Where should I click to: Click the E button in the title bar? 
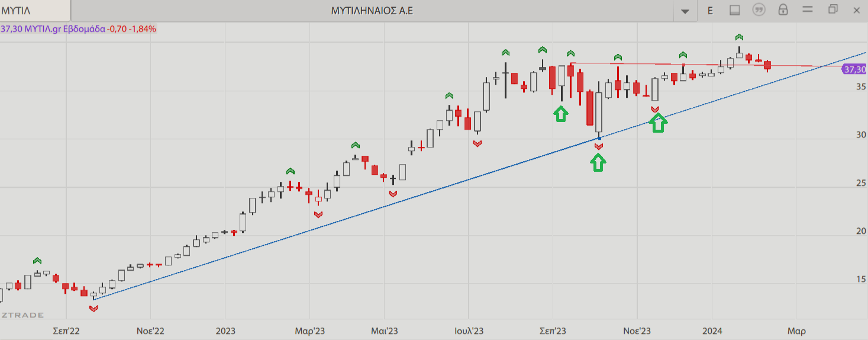click(x=710, y=10)
